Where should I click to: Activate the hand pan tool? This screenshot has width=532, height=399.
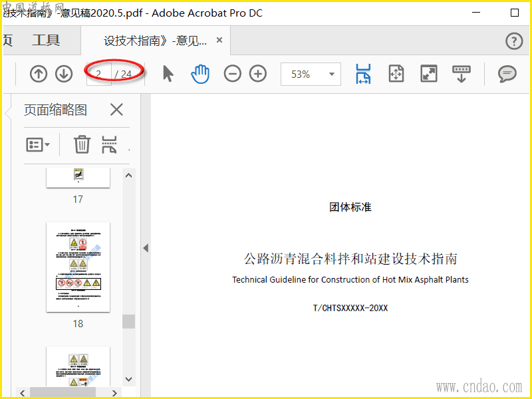(200, 74)
